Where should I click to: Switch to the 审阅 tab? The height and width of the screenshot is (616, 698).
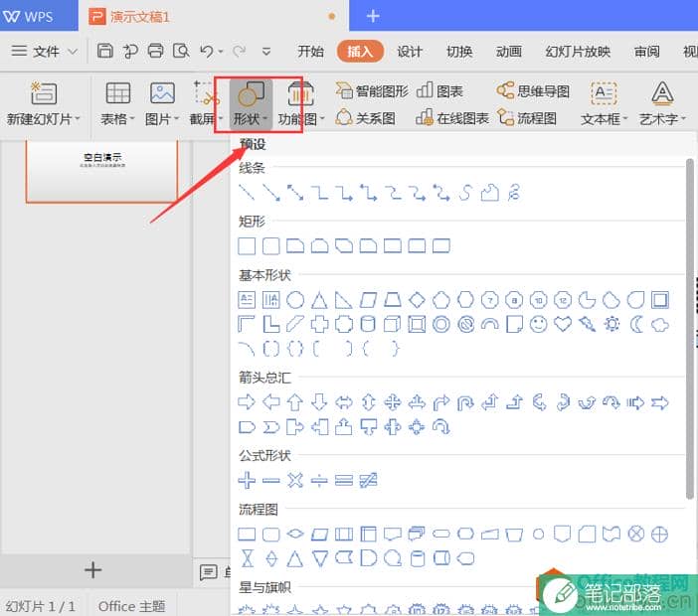coord(646,51)
